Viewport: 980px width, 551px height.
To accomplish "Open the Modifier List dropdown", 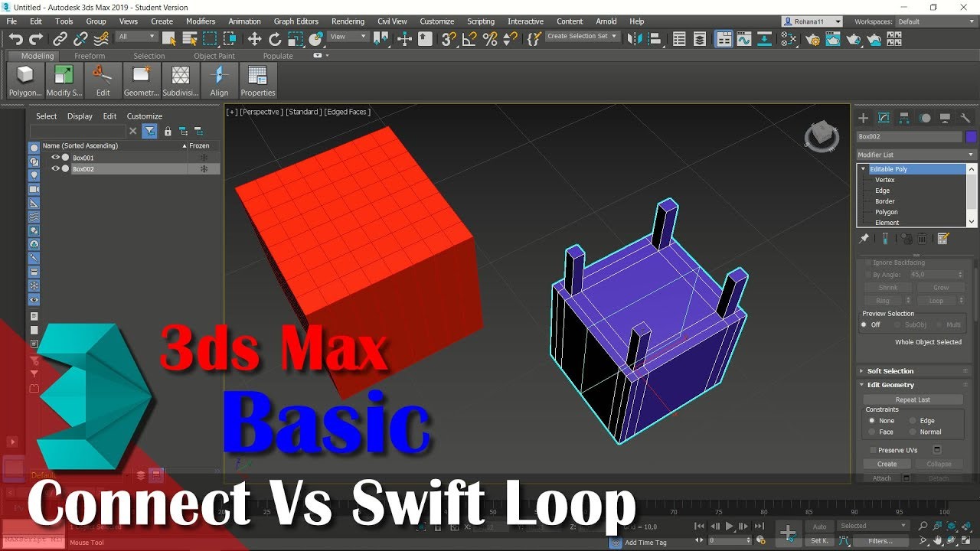I will tap(916, 155).
